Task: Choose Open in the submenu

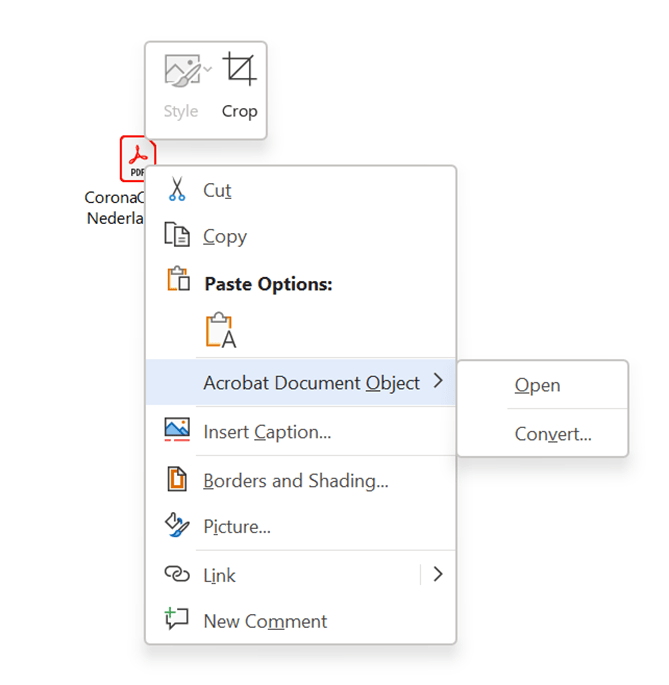Action: [x=537, y=385]
